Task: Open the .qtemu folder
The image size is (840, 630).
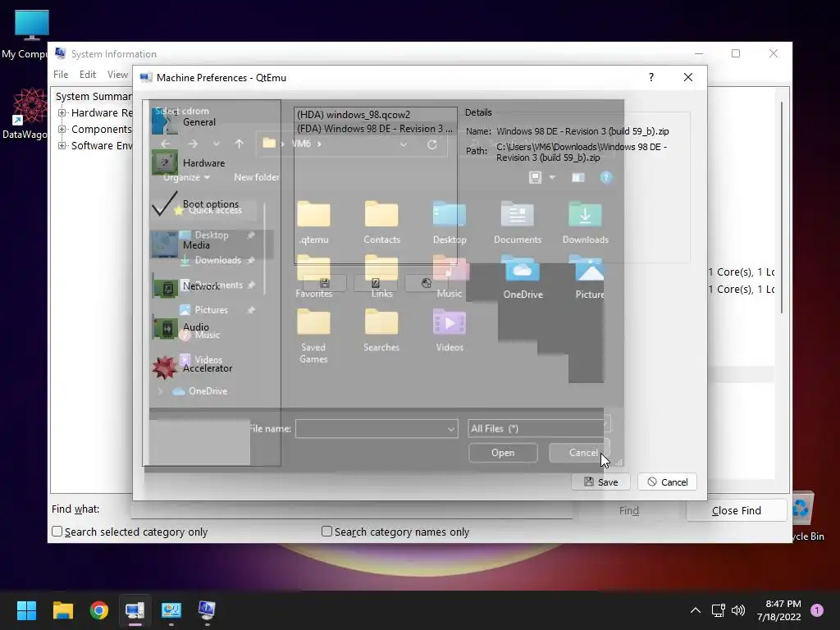Action: pyautogui.click(x=314, y=222)
